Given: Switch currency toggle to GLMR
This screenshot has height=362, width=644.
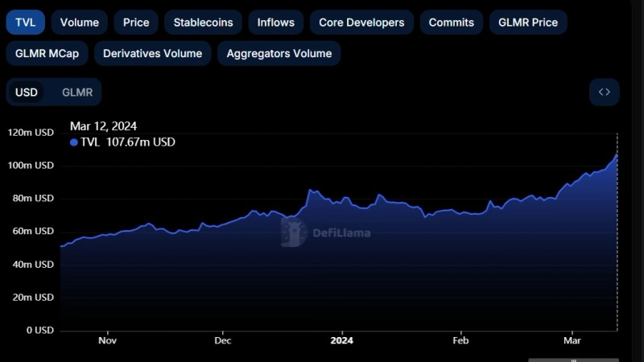Looking at the screenshot, I should pyautogui.click(x=77, y=92).
